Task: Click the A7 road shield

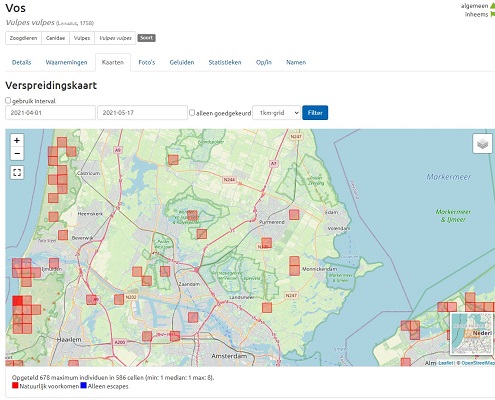Action: tap(274, 164)
